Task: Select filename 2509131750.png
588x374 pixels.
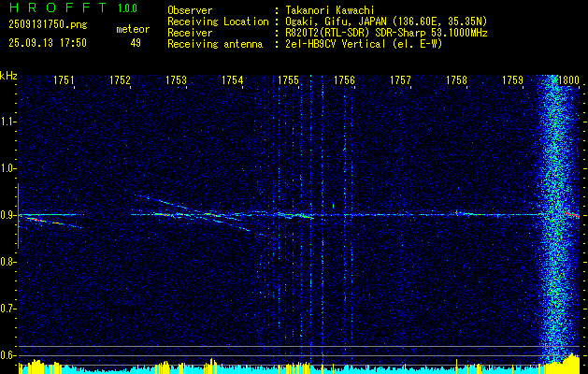Action: (48, 24)
